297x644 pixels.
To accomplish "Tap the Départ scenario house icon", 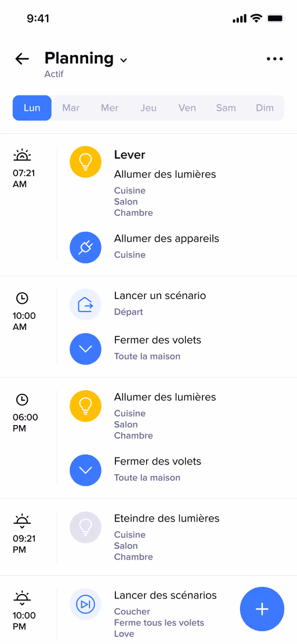I will click(85, 304).
